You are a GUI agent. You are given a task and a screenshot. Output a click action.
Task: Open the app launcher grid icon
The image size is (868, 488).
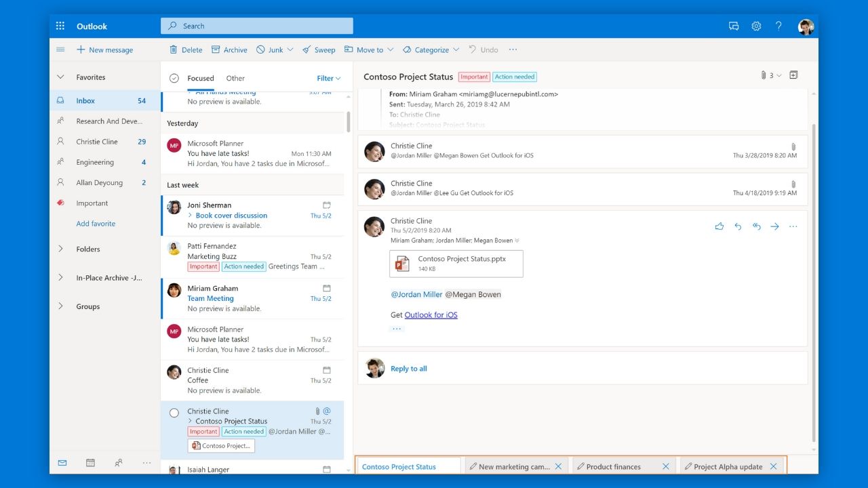[60, 25]
